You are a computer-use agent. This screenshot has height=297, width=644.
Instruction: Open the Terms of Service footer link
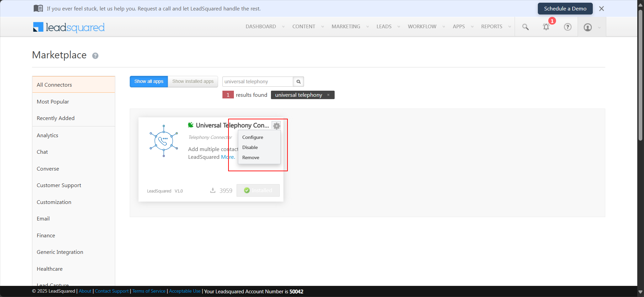click(x=149, y=291)
